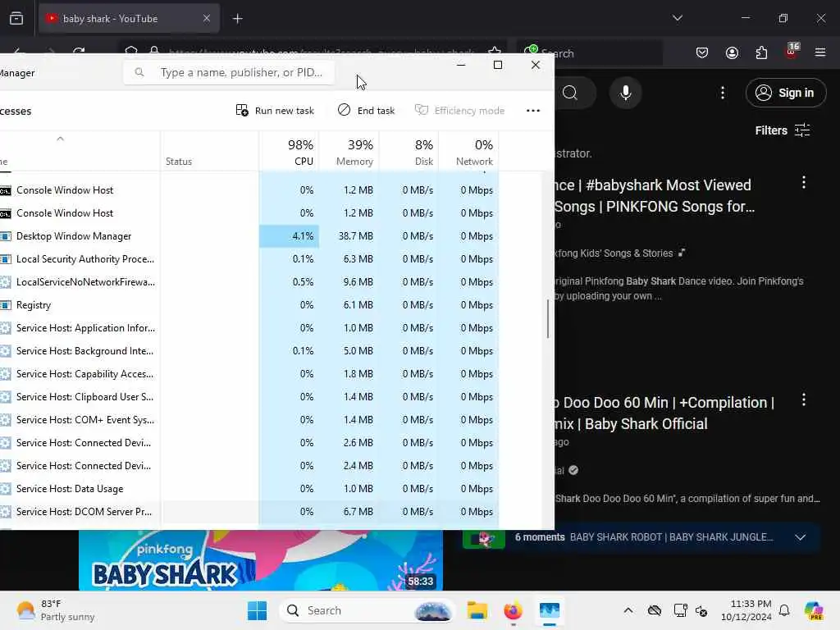Select the Registry process row
The width and height of the screenshot is (840, 630).
pyautogui.click(x=249, y=305)
